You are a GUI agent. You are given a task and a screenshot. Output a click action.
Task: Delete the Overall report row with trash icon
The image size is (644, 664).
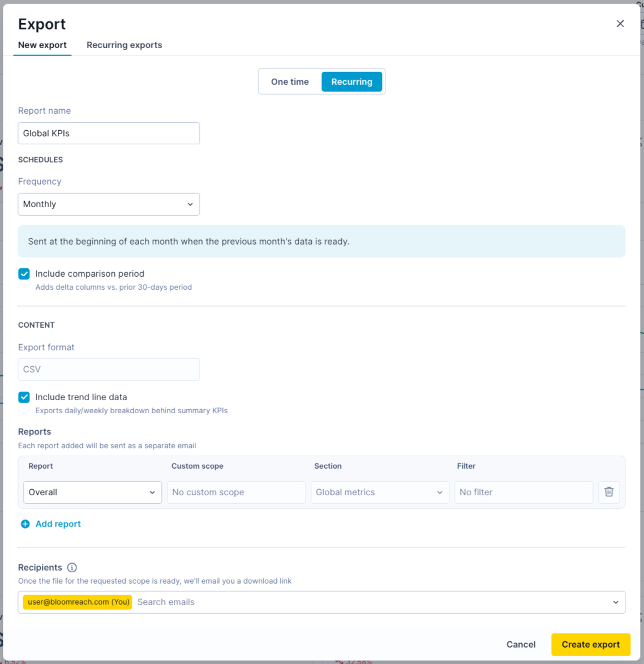point(609,492)
